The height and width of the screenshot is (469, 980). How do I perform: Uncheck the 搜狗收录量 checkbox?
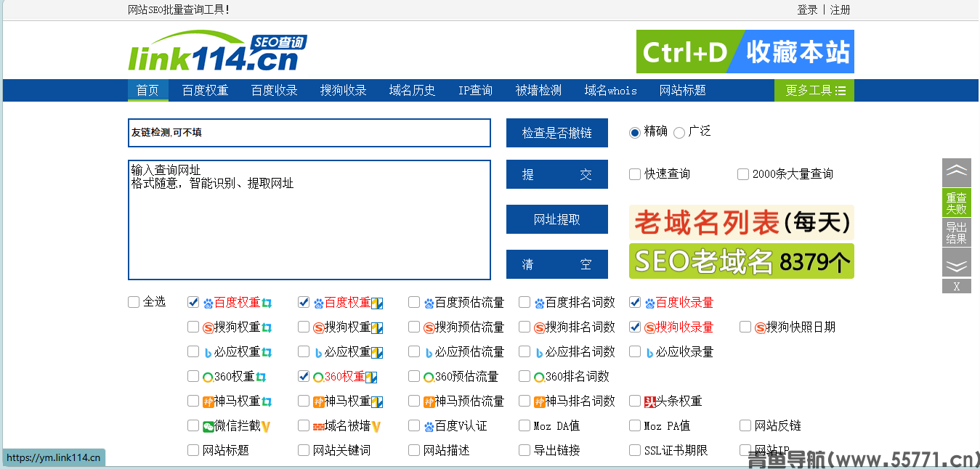[x=635, y=327]
